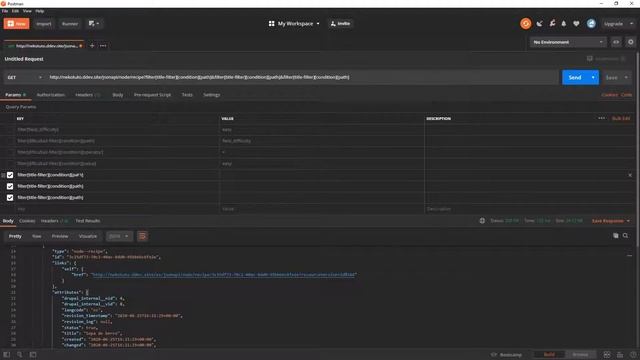Open Manage Environments gear icon
Viewport: 640px width, 360px height.
coord(631,42)
